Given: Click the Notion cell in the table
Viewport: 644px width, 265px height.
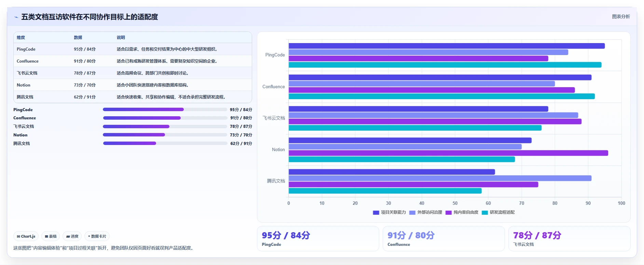Looking at the screenshot, I should (x=24, y=85).
